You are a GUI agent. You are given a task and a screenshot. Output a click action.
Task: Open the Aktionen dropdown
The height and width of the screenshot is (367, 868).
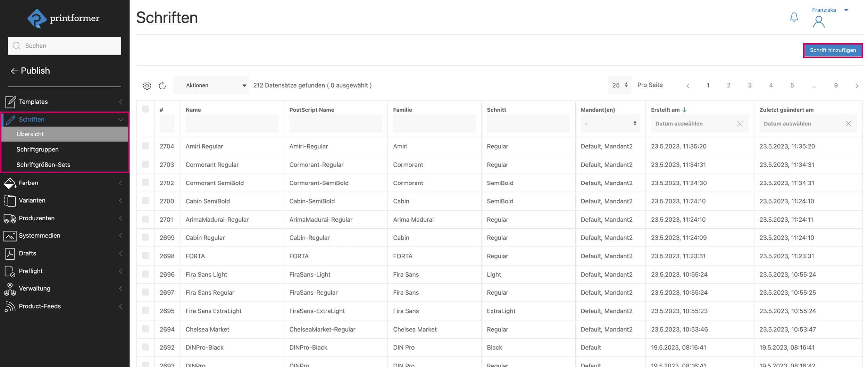pyautogui.click(x=211, y=85)
